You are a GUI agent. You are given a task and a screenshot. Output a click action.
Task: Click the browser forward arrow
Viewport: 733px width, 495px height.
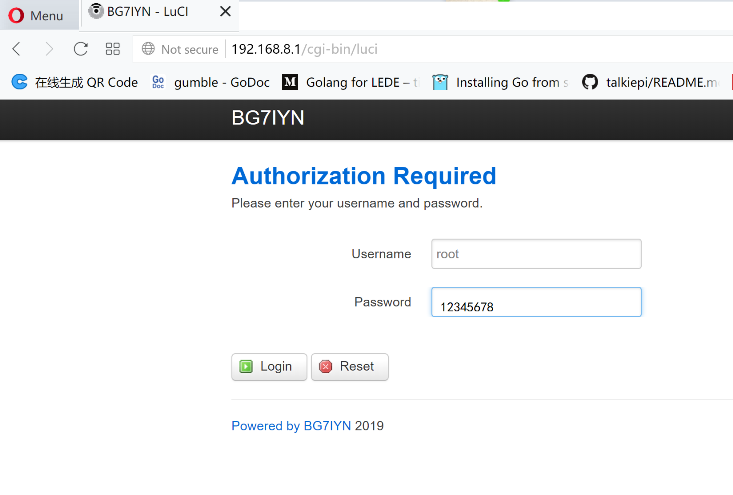[49, 49]
